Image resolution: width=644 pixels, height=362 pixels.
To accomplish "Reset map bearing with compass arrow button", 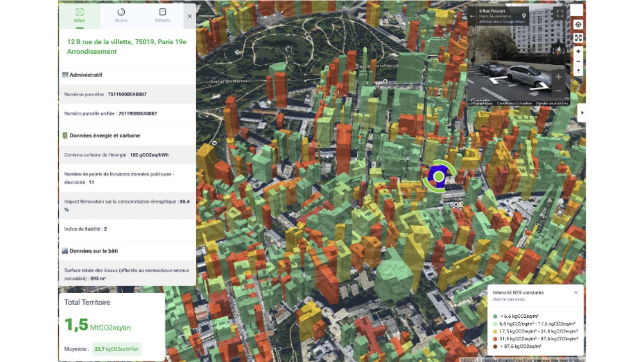I will 578,71.
